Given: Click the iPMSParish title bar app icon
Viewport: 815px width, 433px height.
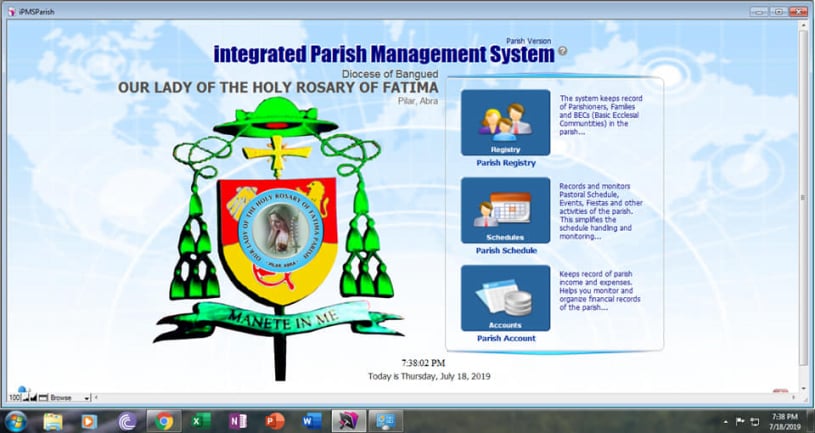Looking at the screenshot, I should pyautogui.click(x=11, y=11).
